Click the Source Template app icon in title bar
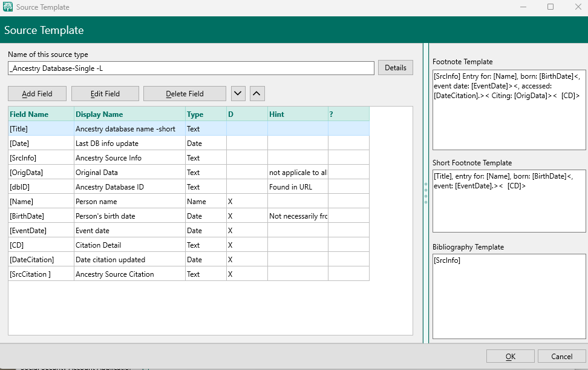The image size is (588, 370). point(8,7)
